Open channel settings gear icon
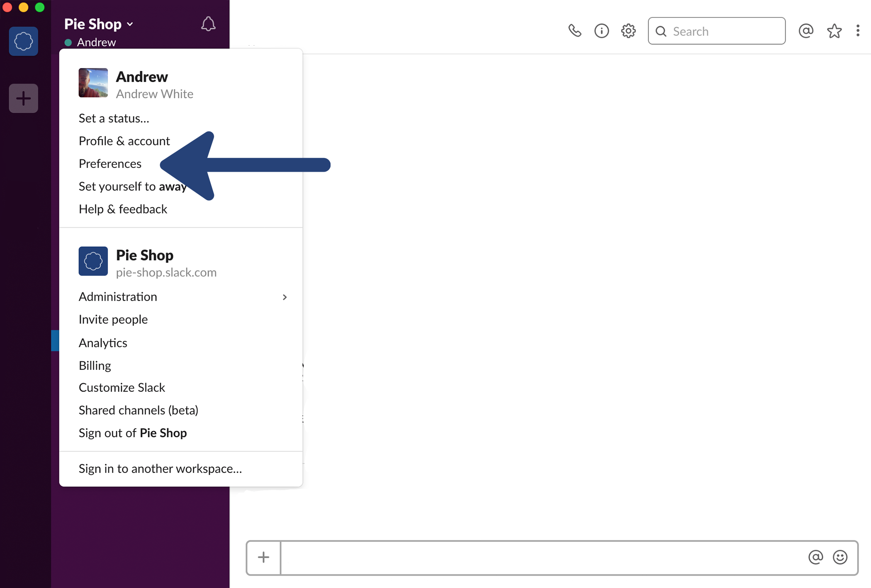Screen dimensions: 871x588 point(628,31)
